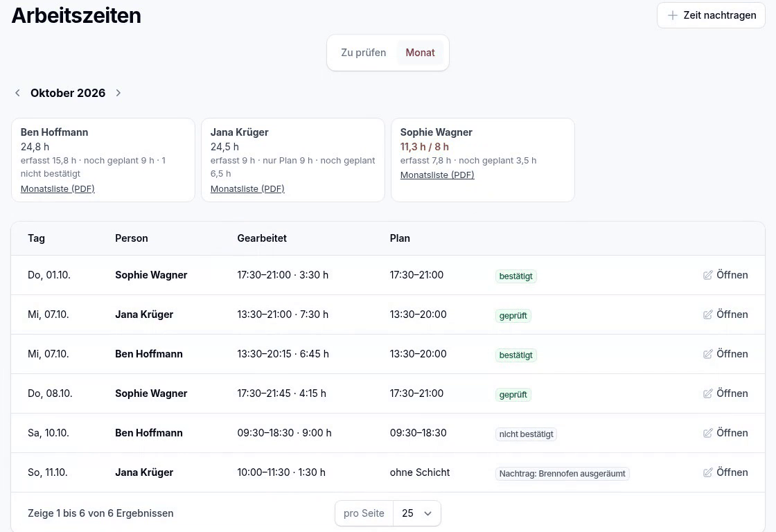776x532 pixels.
Task: Click the Ben Hoffmann summary card name
Action: pos(55,132)
